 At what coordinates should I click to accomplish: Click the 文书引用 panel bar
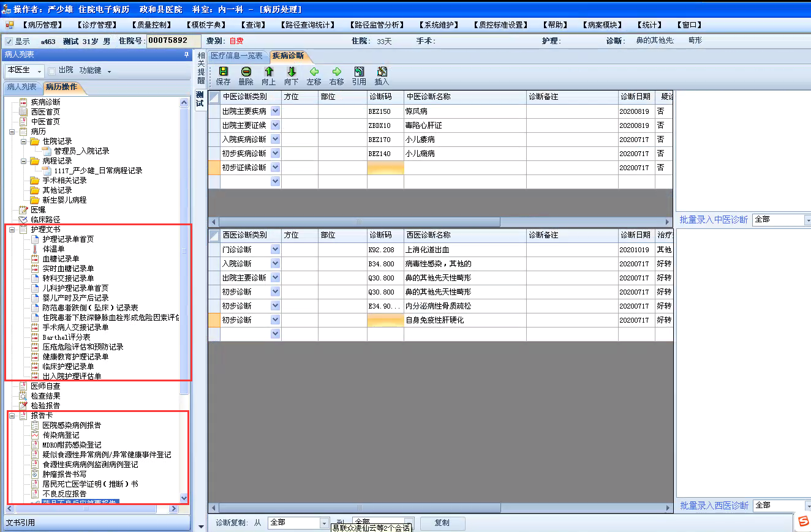click(97, 523)
